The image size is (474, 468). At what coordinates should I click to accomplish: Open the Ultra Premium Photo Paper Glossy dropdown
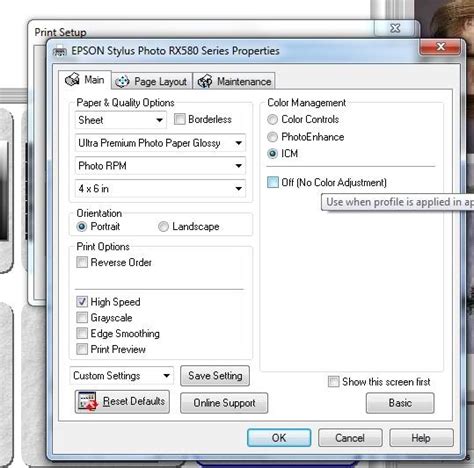coord(160,143)
